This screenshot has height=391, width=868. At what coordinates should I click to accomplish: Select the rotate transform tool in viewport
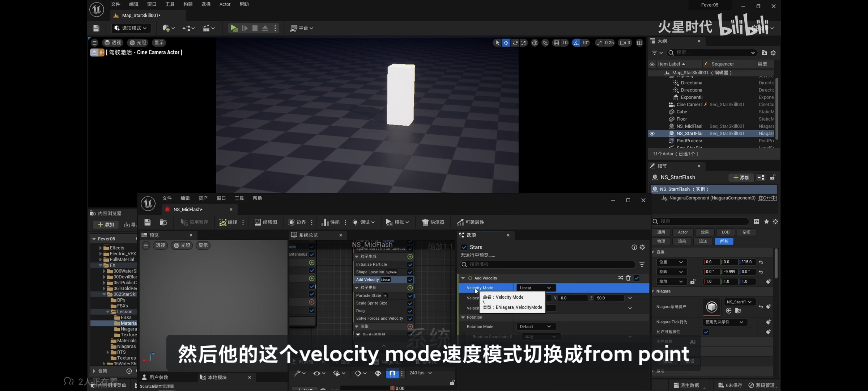(x=515, y=43)
